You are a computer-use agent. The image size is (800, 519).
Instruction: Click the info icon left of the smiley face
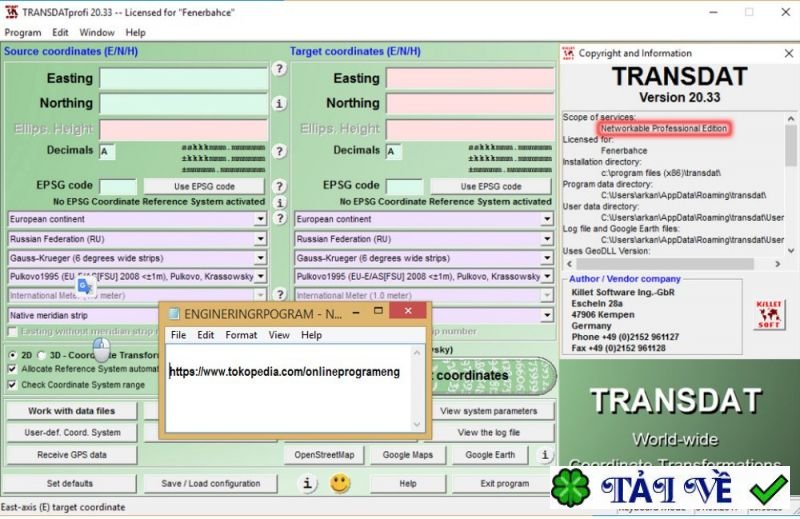307,483
